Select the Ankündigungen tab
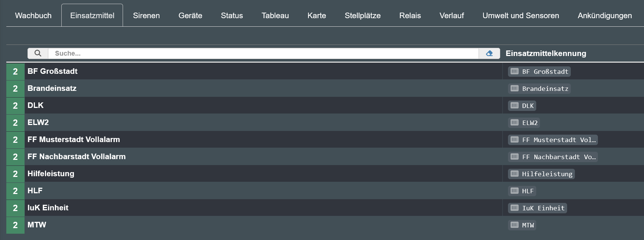Image resolution: width=644 pixels, height=240 pixels. 605,16
